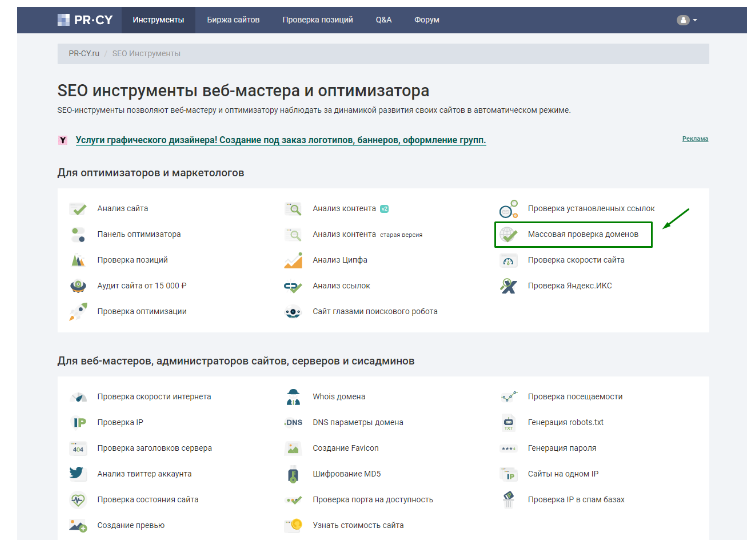Image resolution: width=753 pixels, height=552 pixels.
Task: Click the Узнать стоимость сайта coin icon
Action: coord(293,525)
